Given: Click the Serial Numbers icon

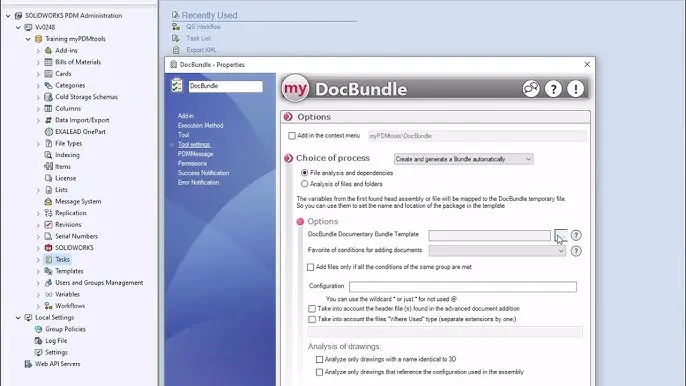Looking at the screenshot, I should (49, 236).
